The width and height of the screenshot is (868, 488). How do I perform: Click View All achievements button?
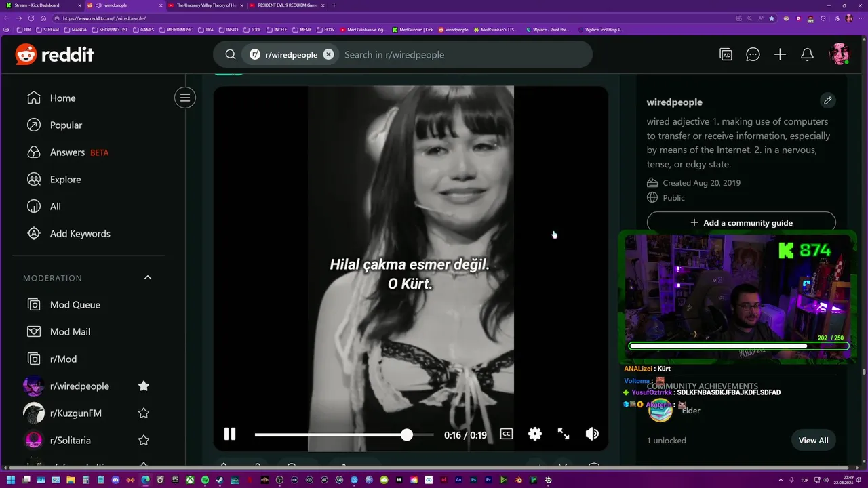(813, 441)
